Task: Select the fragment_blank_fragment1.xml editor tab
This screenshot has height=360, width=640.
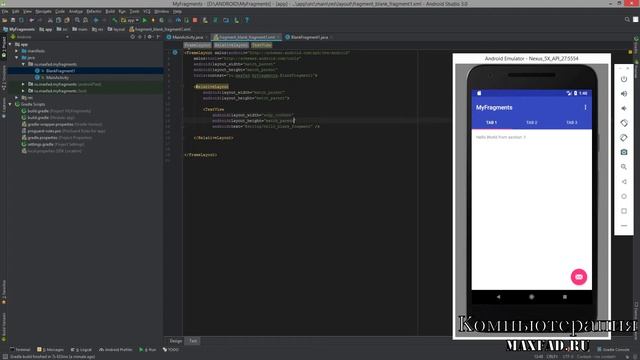Action: (x=246, y=37)
